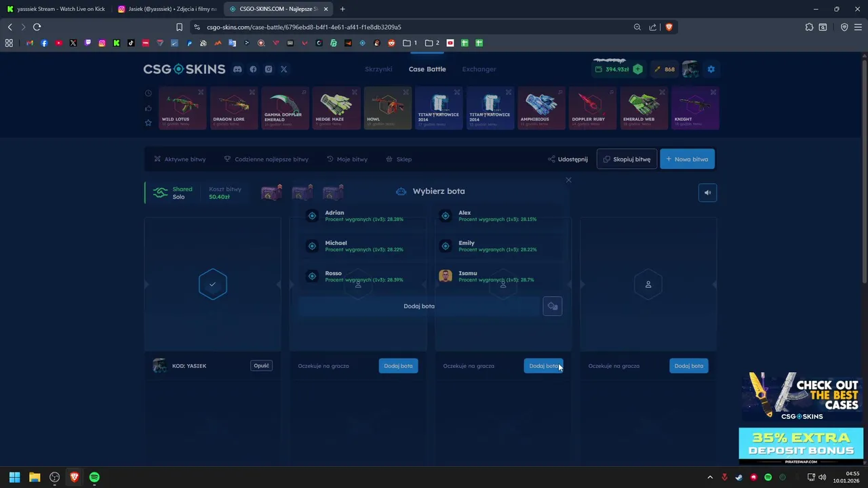Viewport: 868px width, 488px height.
Task: Switch to Moje bitwy
Action: [x=347, y=159]
